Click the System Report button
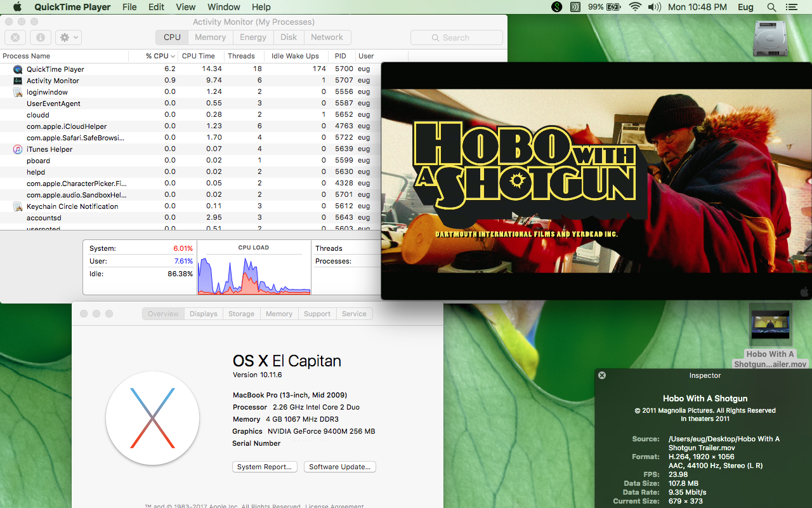Image resolution: width=812 pixels, height=508 pixels. coord(265,467)
